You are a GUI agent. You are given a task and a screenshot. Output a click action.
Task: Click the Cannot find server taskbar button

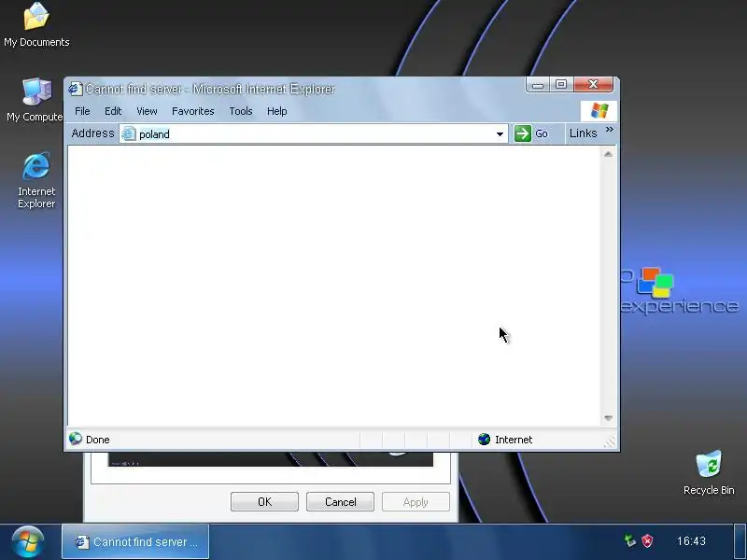[135, 541]
